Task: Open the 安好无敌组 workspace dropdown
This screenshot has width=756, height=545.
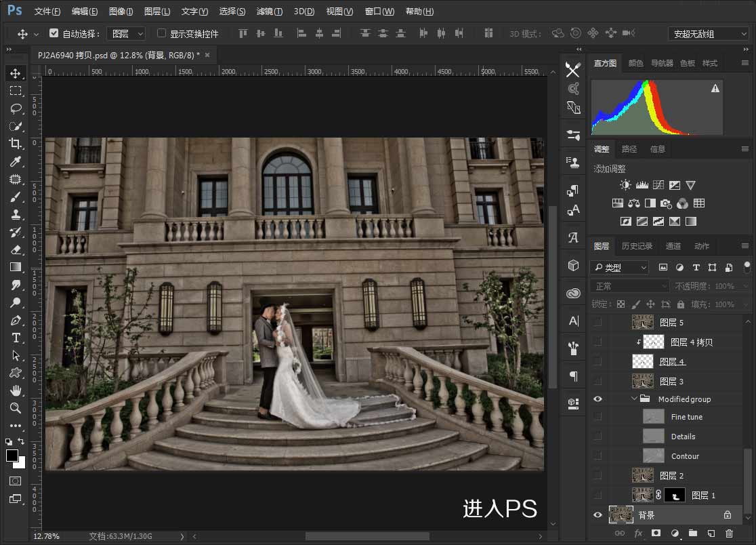Action: (709, 33)
